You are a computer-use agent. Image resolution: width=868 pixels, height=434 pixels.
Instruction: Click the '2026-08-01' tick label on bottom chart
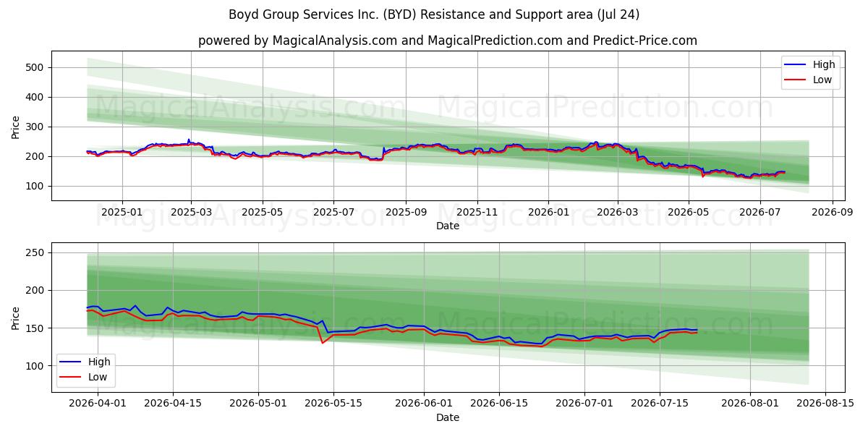750,405
